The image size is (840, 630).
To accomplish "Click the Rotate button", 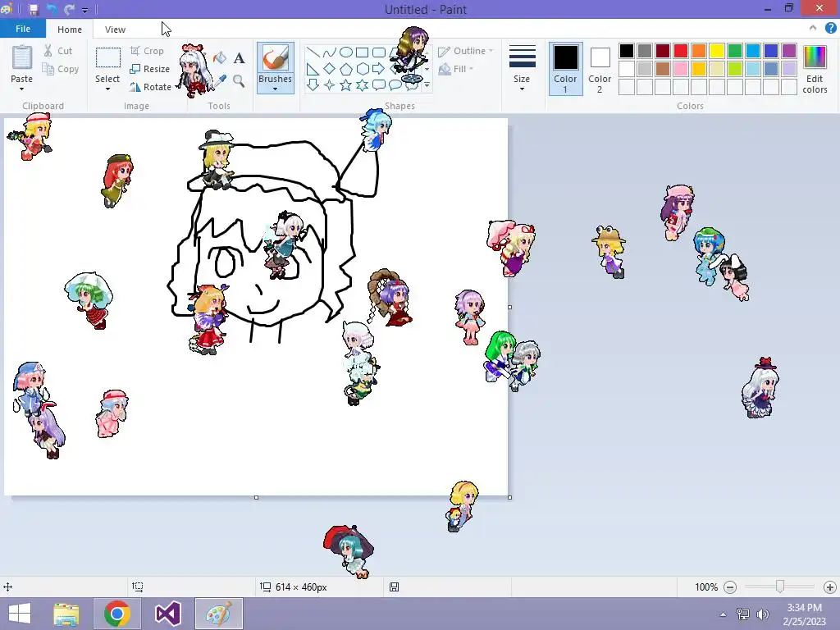I will pos(151,87).
